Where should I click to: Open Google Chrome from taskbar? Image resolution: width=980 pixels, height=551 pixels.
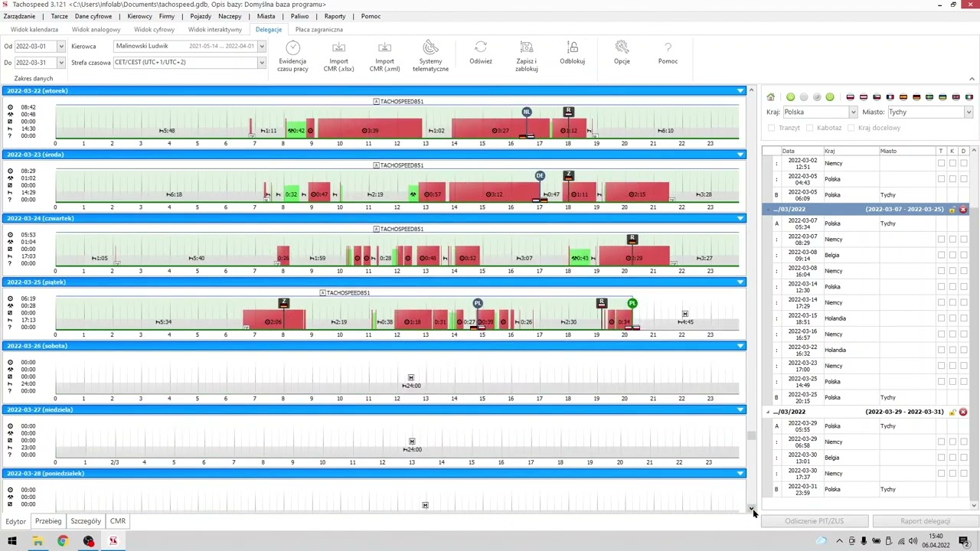(63, 542)
